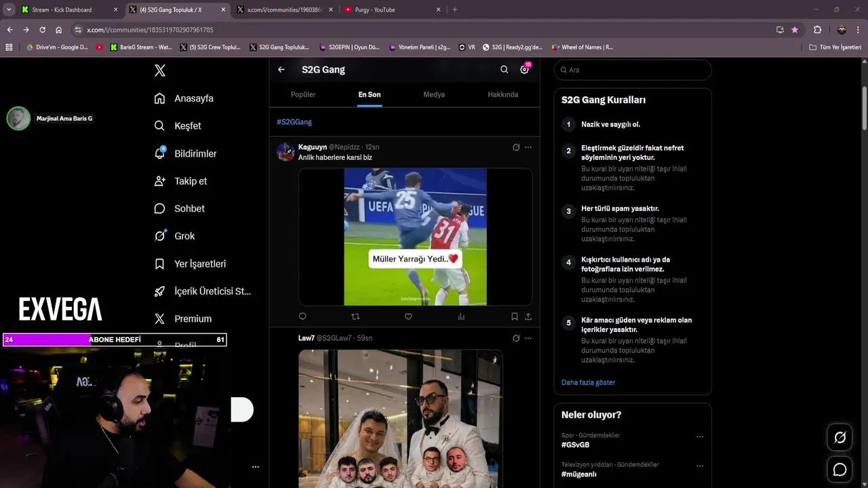
Task: Switch to Hakkında tab
Action: (503, 95)
